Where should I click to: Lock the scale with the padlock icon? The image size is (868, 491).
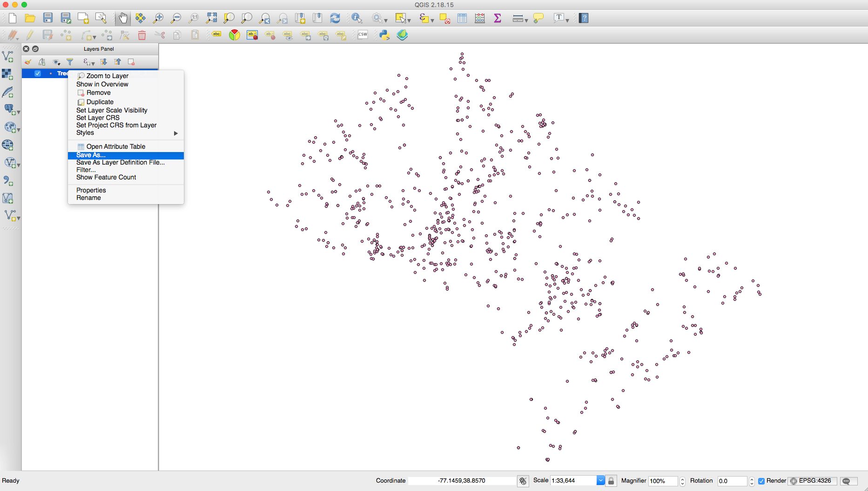tap(611, 480)
